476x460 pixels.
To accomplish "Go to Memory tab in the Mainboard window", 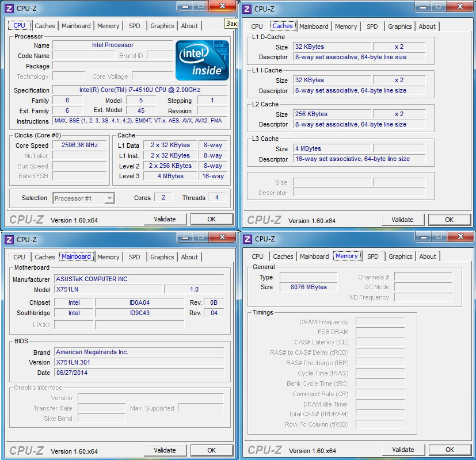I will tap(108, 257).
